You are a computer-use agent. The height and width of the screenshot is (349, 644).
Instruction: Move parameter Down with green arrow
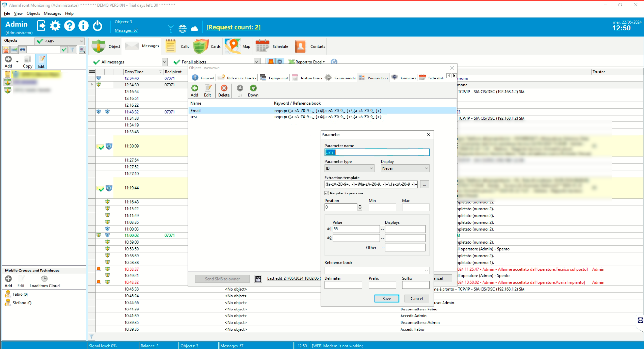pyautogui.click(x=253, y=90)
